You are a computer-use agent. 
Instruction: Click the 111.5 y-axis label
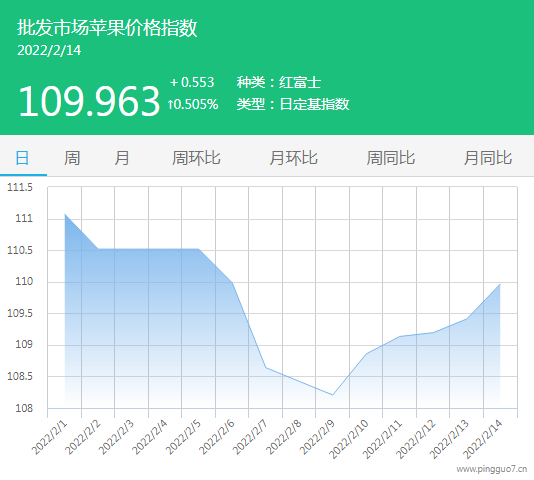pos(20,187)
